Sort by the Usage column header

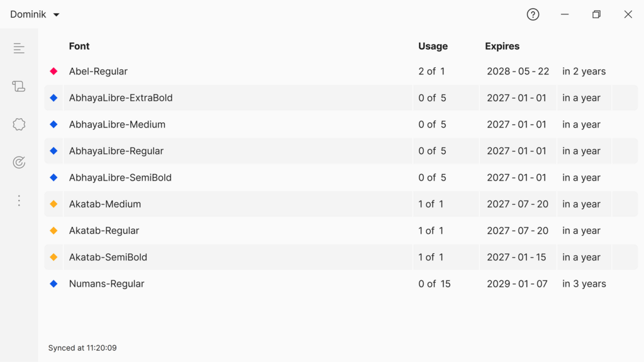pyautogui.click(x=433, y=46)
